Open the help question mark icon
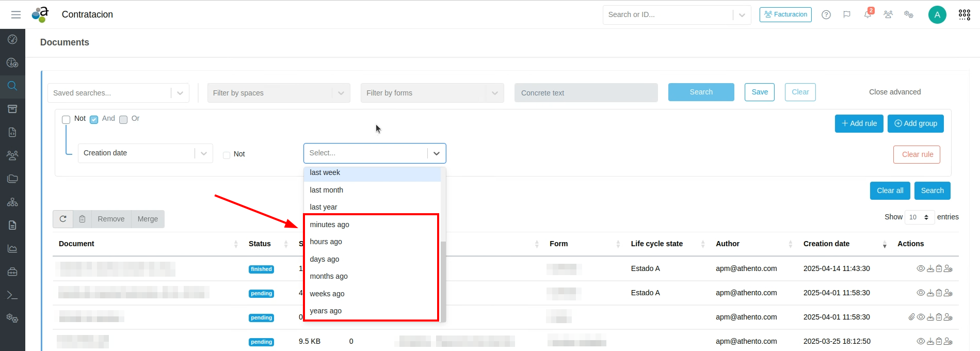Screen dimensions: 980x351 826,14
